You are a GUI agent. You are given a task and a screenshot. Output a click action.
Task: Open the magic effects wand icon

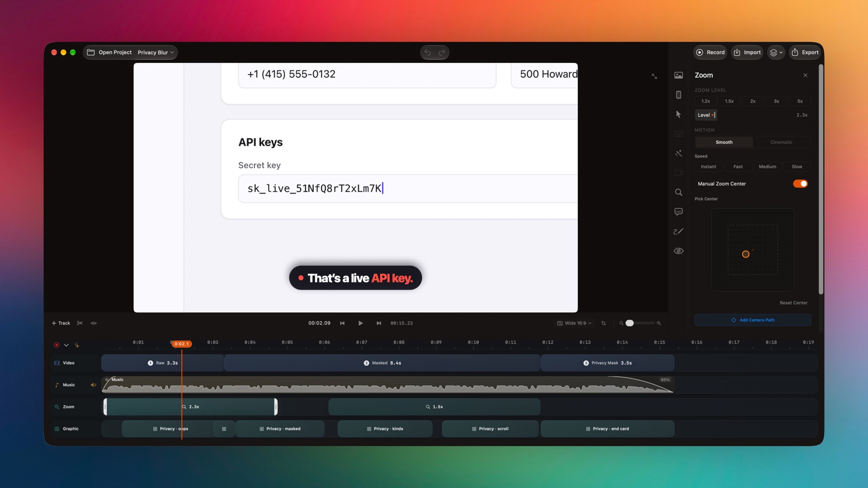(679, 154)
